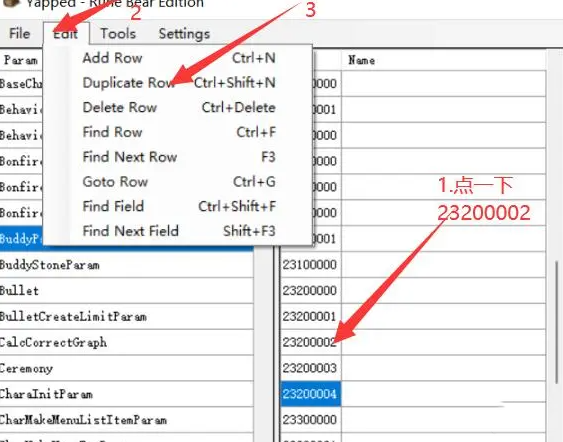The image size is (563, 442).
Task: Click row ID 23300000
Action: pos(311,420)
